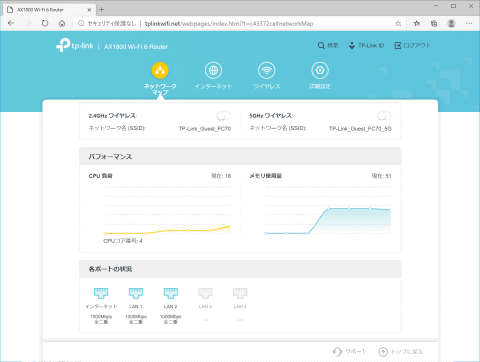Click the LAN 2 port icon
480x362 pixels.
tap(170, 293)
